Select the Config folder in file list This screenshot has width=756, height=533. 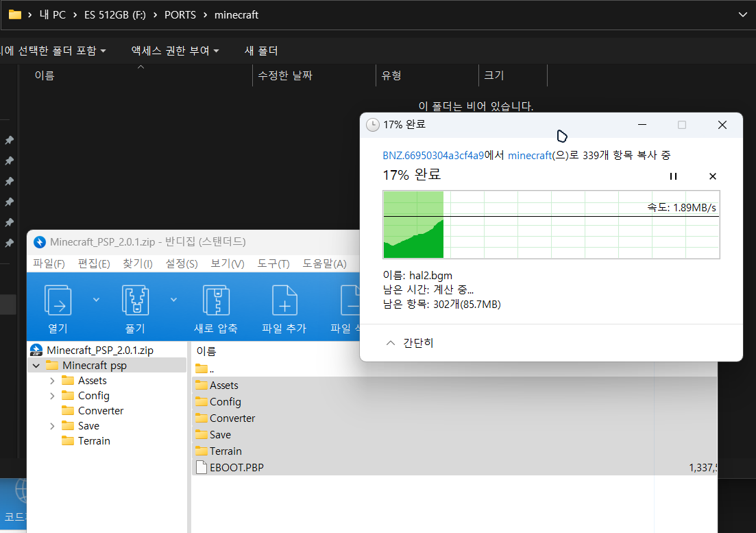225,402
